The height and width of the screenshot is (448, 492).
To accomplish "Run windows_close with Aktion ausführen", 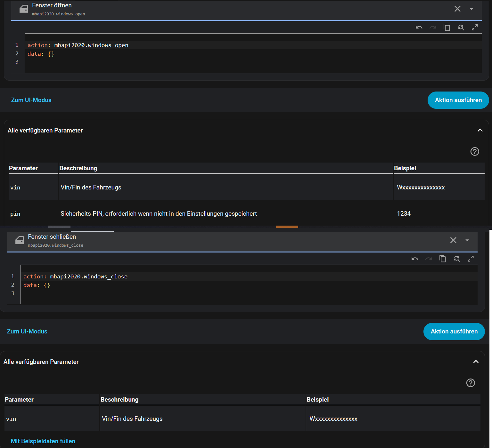I will coord(454,332).
